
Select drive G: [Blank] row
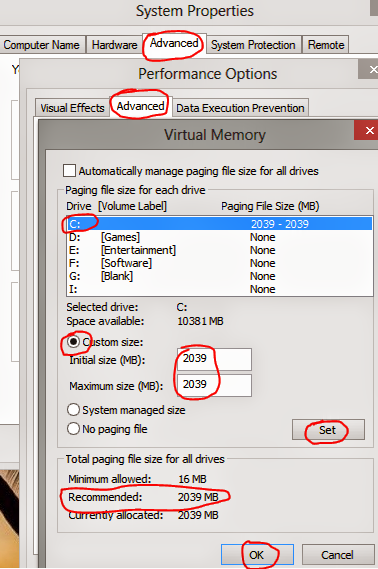[x=220, y=276]
